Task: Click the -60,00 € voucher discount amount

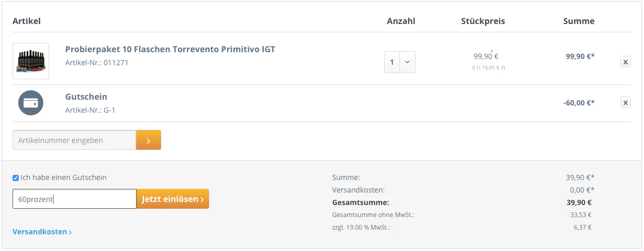Action: [579, 103]
